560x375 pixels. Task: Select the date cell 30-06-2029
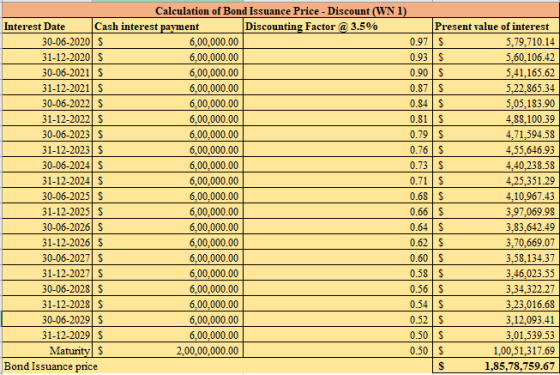[47, 320]
